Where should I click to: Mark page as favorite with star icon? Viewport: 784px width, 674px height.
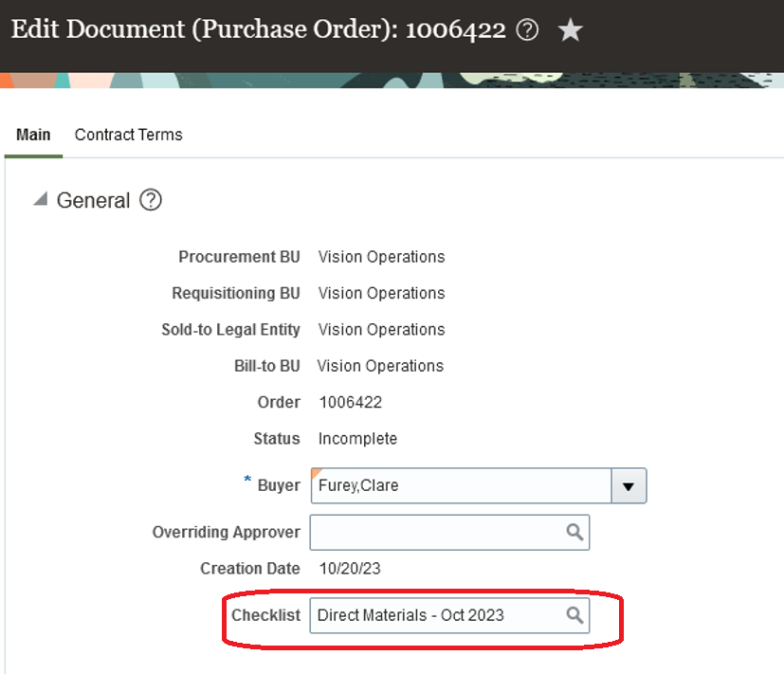pyautogui.click(x=570, y=30)
